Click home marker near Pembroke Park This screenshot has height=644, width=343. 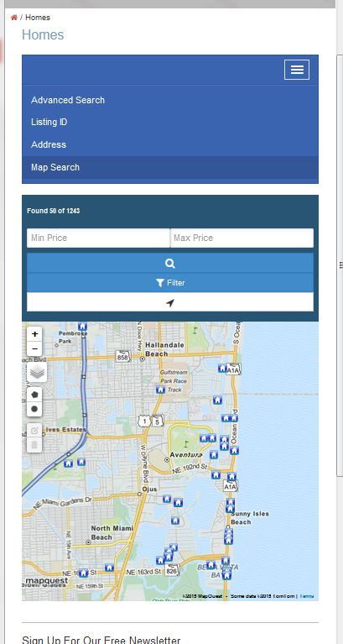(82, 327)
